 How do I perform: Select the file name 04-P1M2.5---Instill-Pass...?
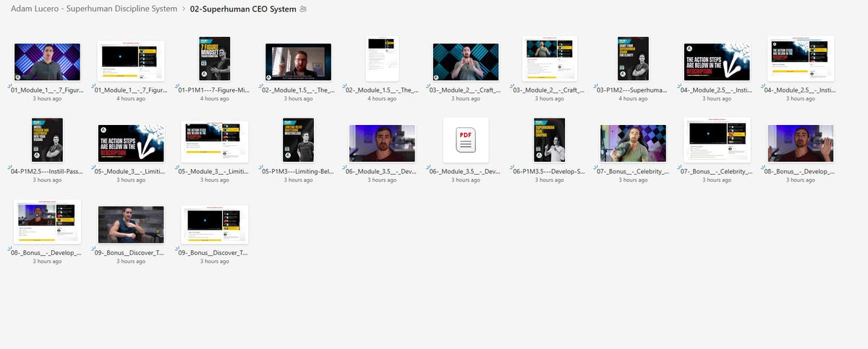(x=47, y=171)
